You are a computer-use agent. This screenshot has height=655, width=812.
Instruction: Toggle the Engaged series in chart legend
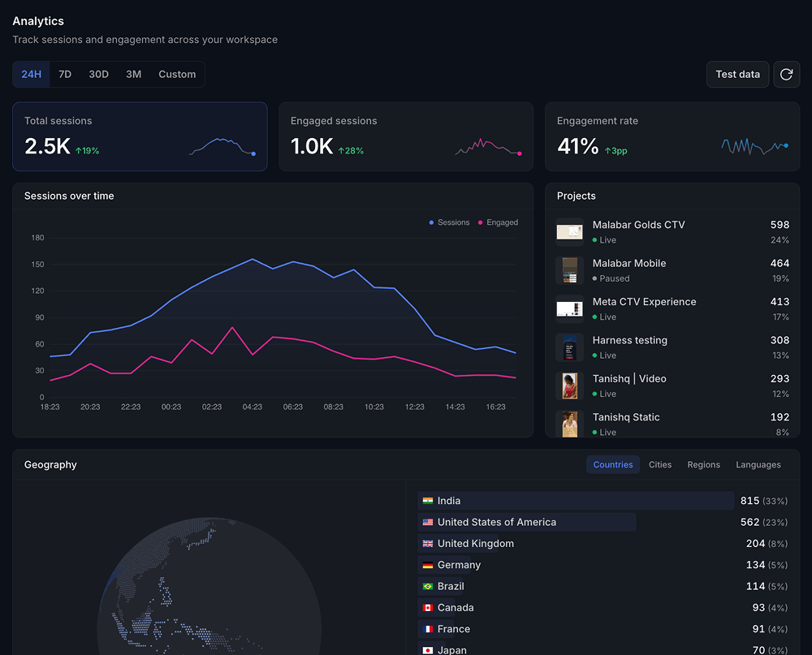(498, 222)
